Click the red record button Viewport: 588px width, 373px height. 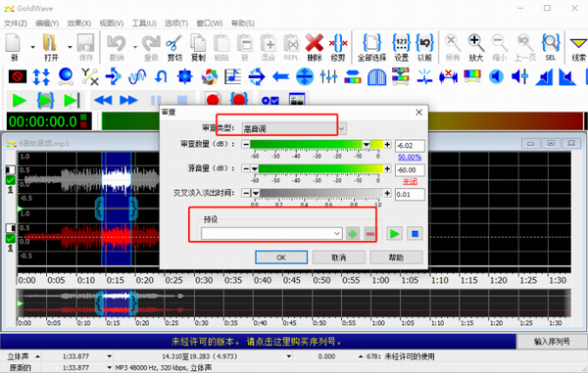pos(213,100)
